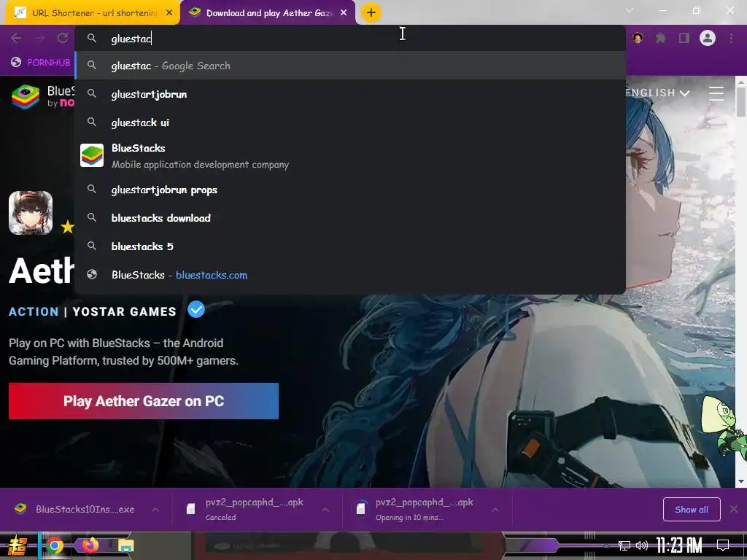Viewport: 747px width, 560px height.
Task: Click Show all downloads button
Action: (x=692, y=510)
